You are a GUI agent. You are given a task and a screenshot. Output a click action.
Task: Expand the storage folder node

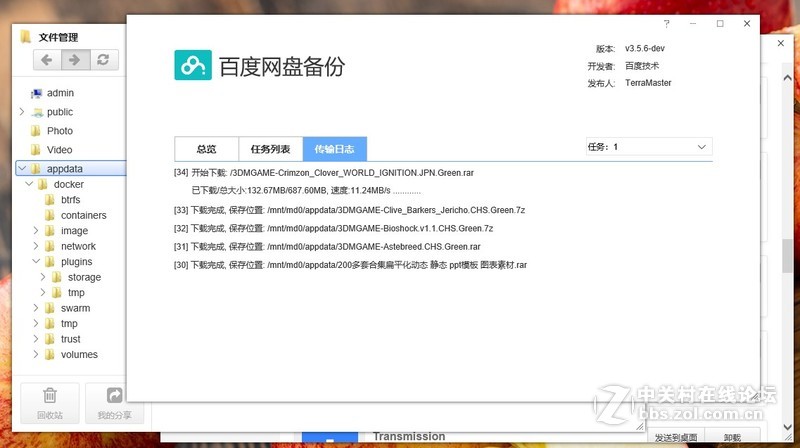(43, 277)
